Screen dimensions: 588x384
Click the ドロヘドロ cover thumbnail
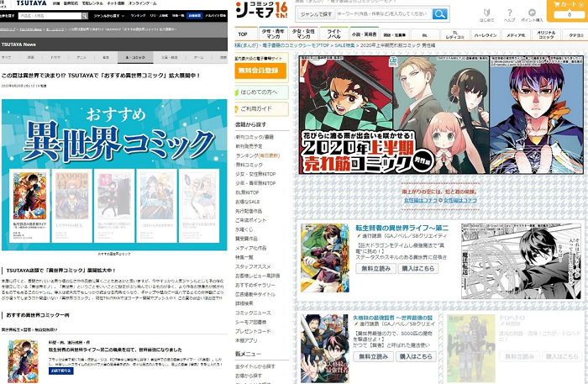coord(471,349)
